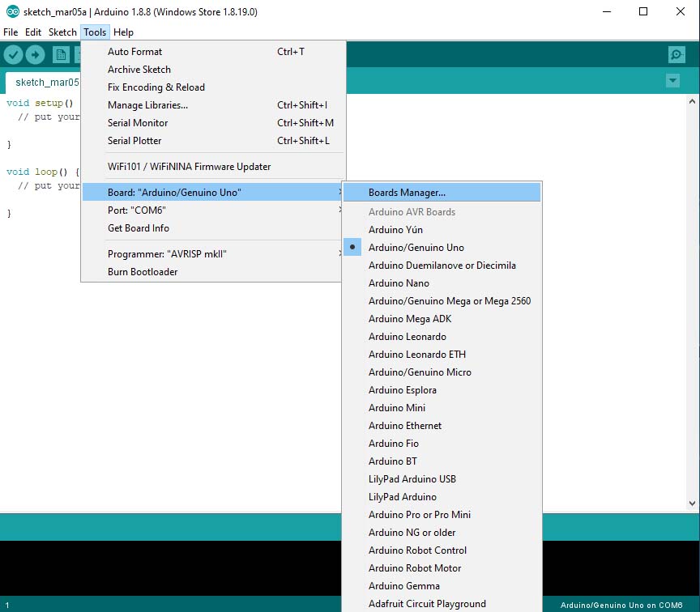Image resolution: width=700 pixels, height=612 pixels.
Task: Click Get Board Info
Action: pyautogui.click(x=213, y=228)
